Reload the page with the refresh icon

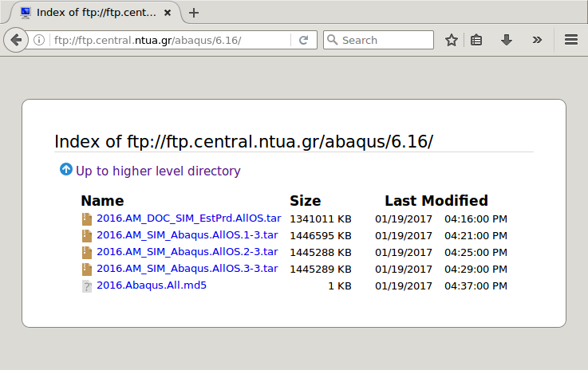(304, 40)
